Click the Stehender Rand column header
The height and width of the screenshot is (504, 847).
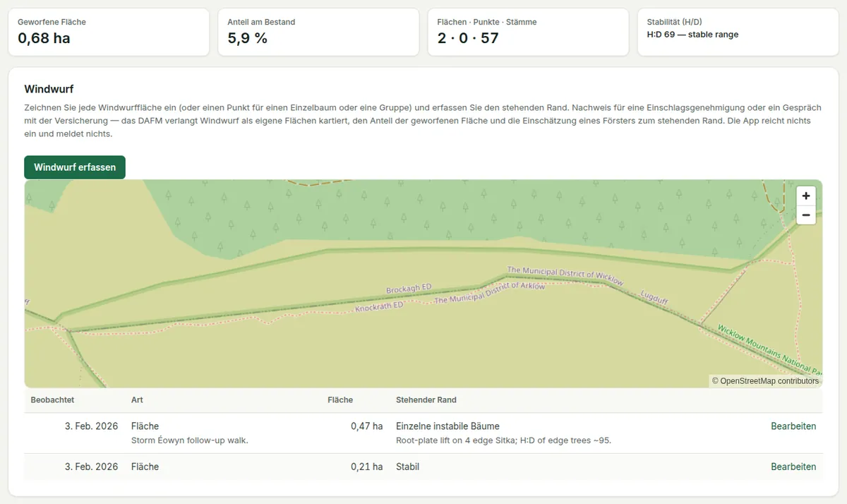(x=426, y=400)
